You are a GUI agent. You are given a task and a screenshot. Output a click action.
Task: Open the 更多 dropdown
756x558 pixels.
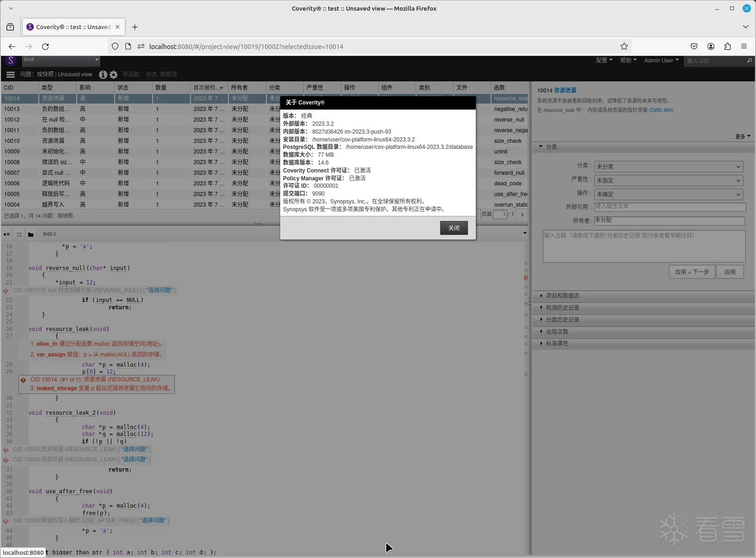pyautogui.click(x=743, y=137)
